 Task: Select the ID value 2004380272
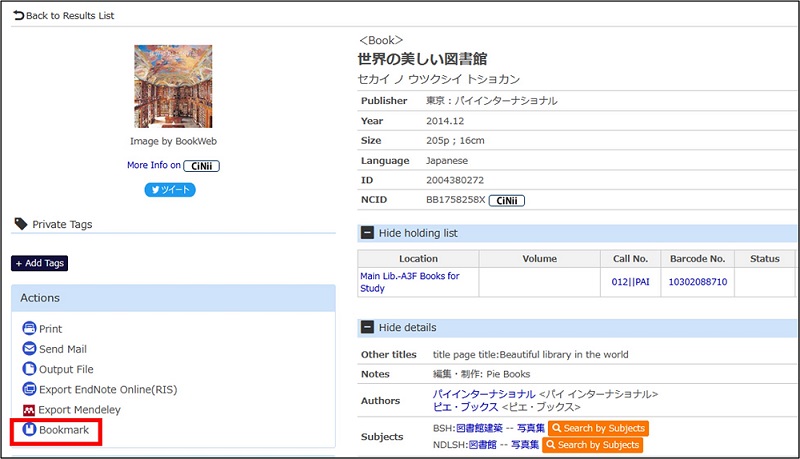(x=455, y=180)
